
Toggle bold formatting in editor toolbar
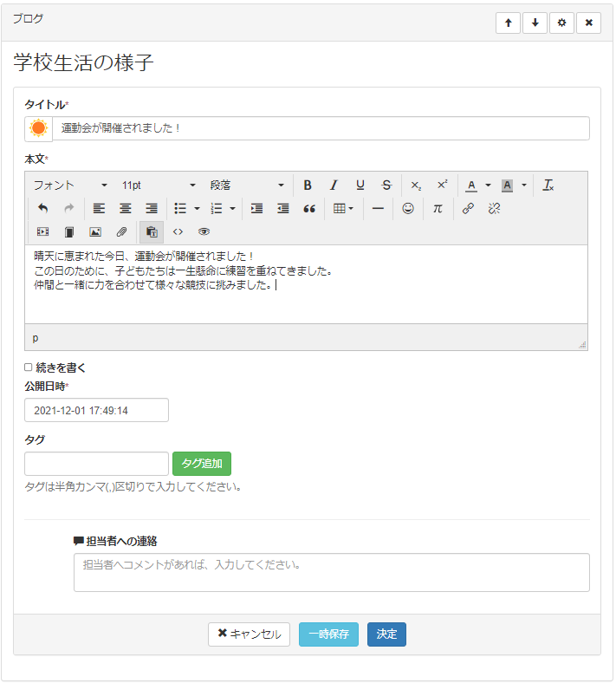pyautogui.click(x=308, y=185)
